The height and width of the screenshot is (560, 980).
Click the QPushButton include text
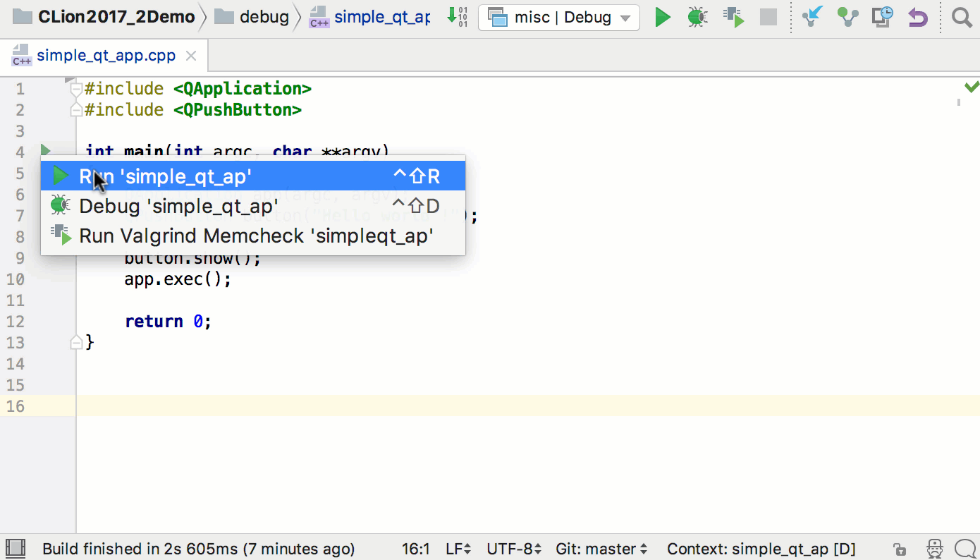(x=238, y=110)
